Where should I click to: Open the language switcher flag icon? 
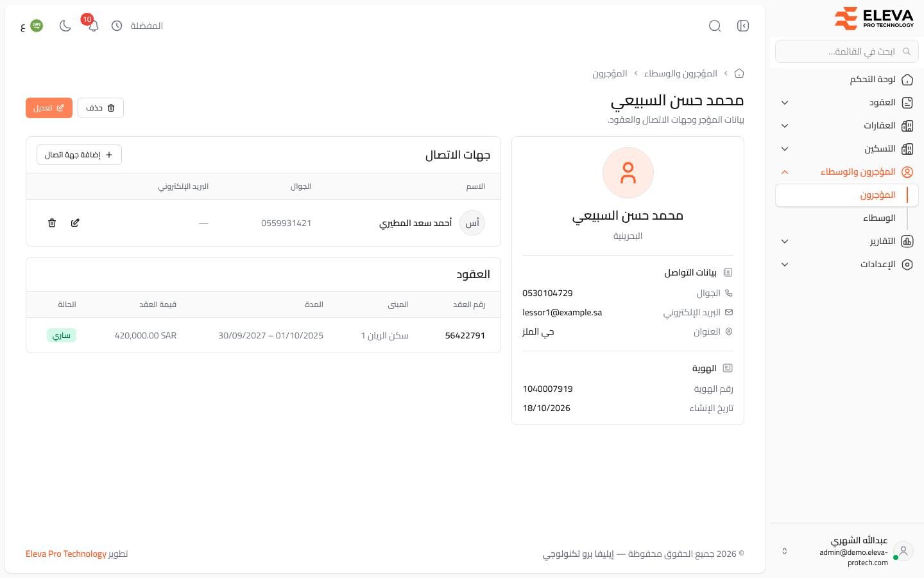[x=37, y=26]
